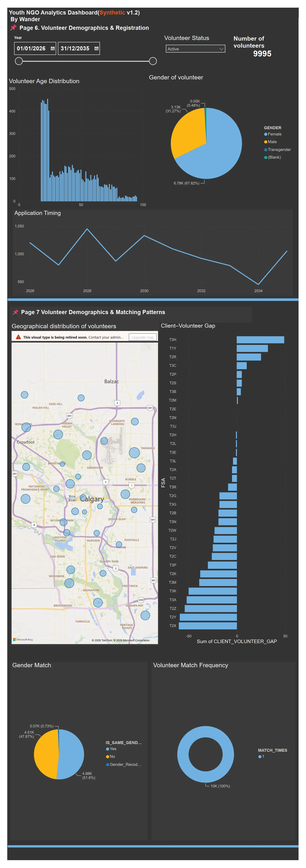
Task: Click the Volunteer Age Distribution title
Action: [x=44, y=81]
